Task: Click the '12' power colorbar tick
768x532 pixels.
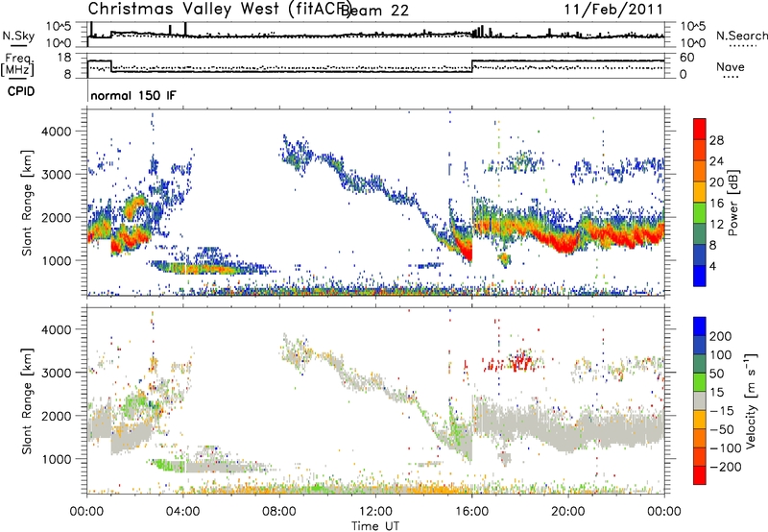Action: click(716, 225)
